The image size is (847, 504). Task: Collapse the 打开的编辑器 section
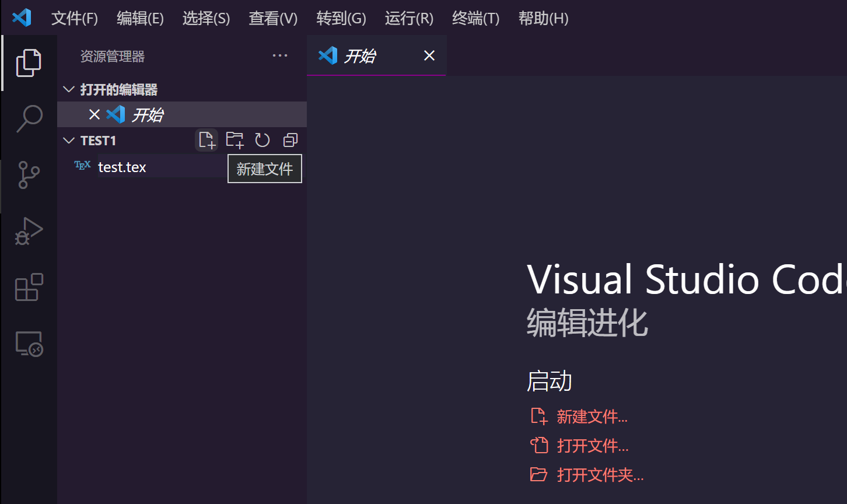68,89
